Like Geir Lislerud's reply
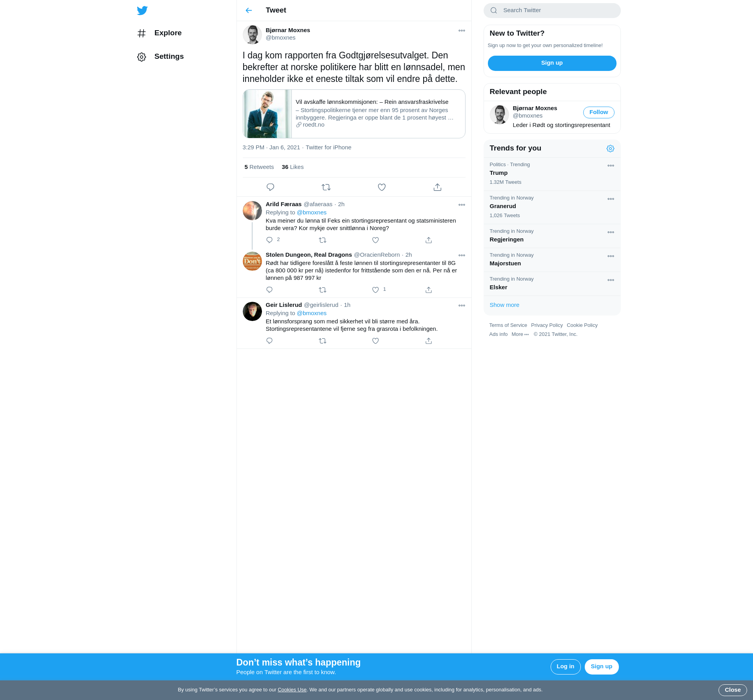Viewport: 753px width, 700px height. [x=375, y=341]
